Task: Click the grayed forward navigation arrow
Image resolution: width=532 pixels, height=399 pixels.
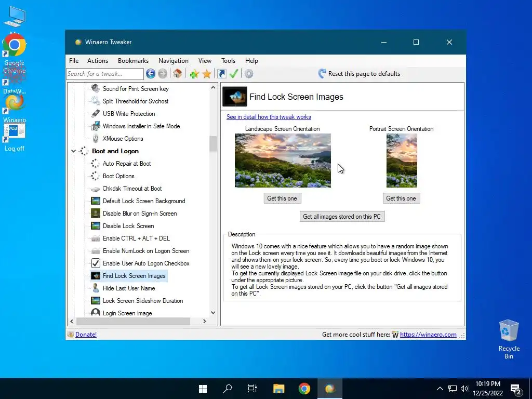Action: 163,73
